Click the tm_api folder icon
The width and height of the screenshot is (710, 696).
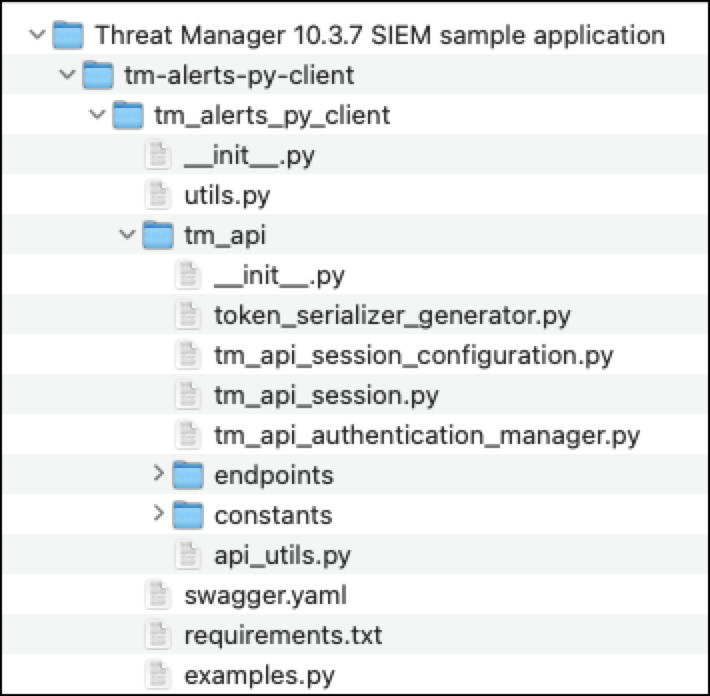tap(158, 235)
